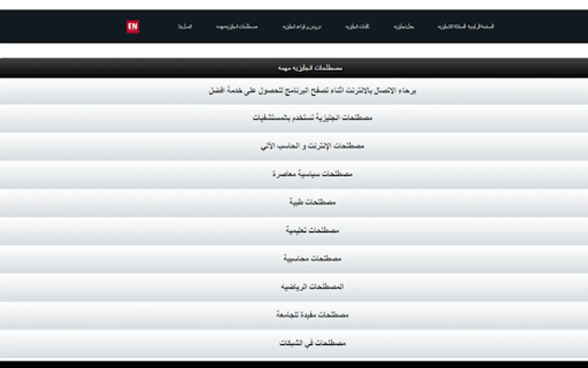Select مصطلحات محاسبية list item
Image resolution: width=588 pixels, height=368 pixels.
coord(294,259)
